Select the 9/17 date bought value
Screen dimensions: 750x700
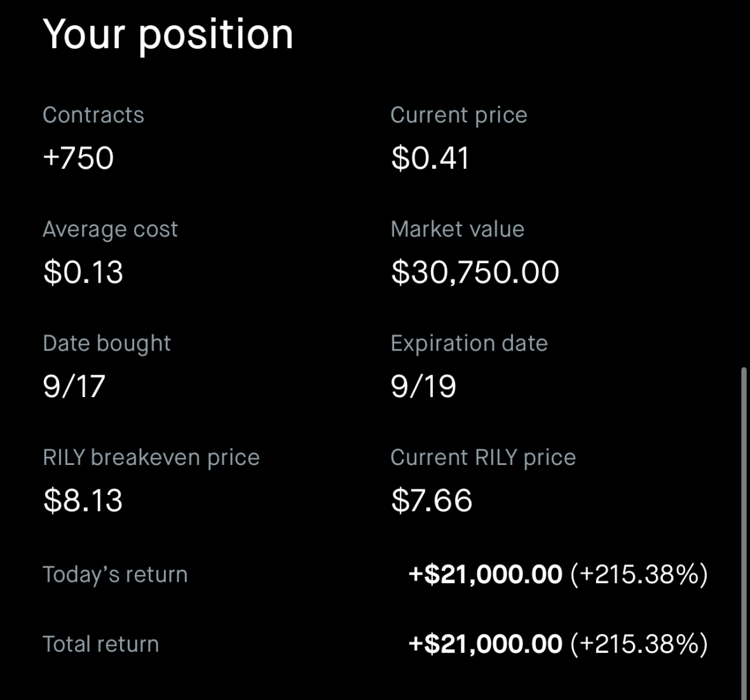click(x=74, y=386)
